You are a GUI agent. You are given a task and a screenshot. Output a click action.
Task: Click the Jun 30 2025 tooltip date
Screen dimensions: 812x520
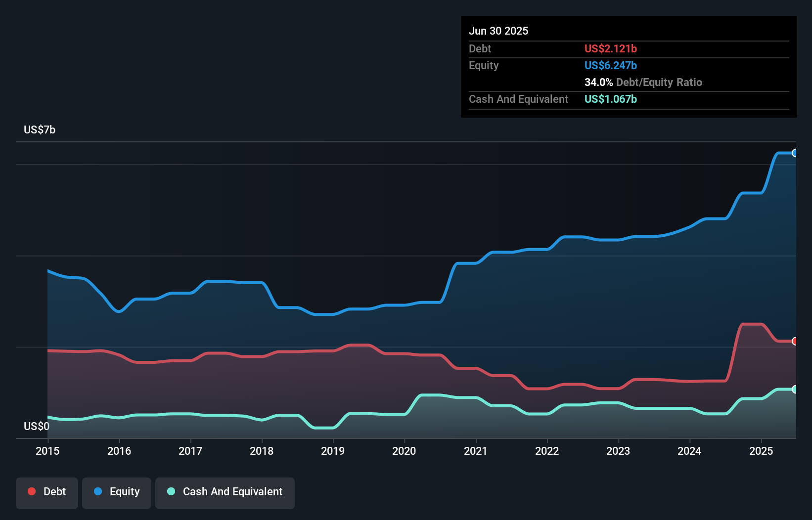tap(498, 31)
